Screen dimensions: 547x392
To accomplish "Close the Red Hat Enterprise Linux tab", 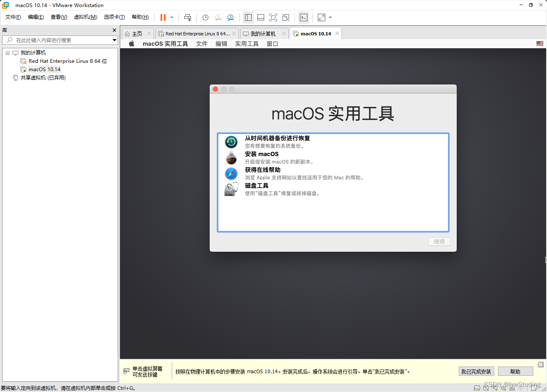I will pyautogui.click(x=234, y=34).
